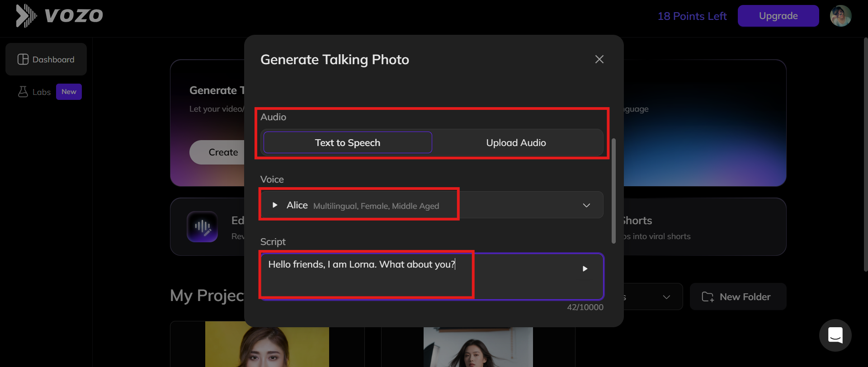Close the Generate Talking Photo dialog
Screen dimensions: 868x367
599,59
